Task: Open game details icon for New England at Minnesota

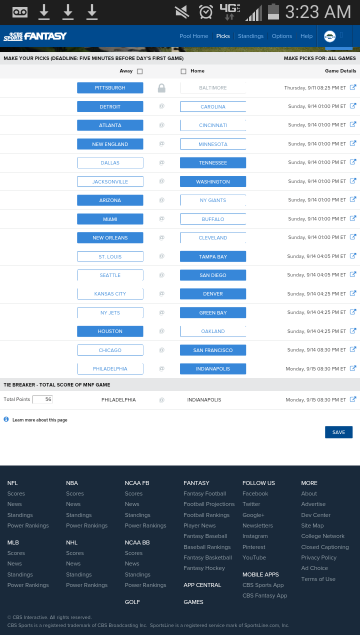Action: pyautogui.click(x=353, y=144)
